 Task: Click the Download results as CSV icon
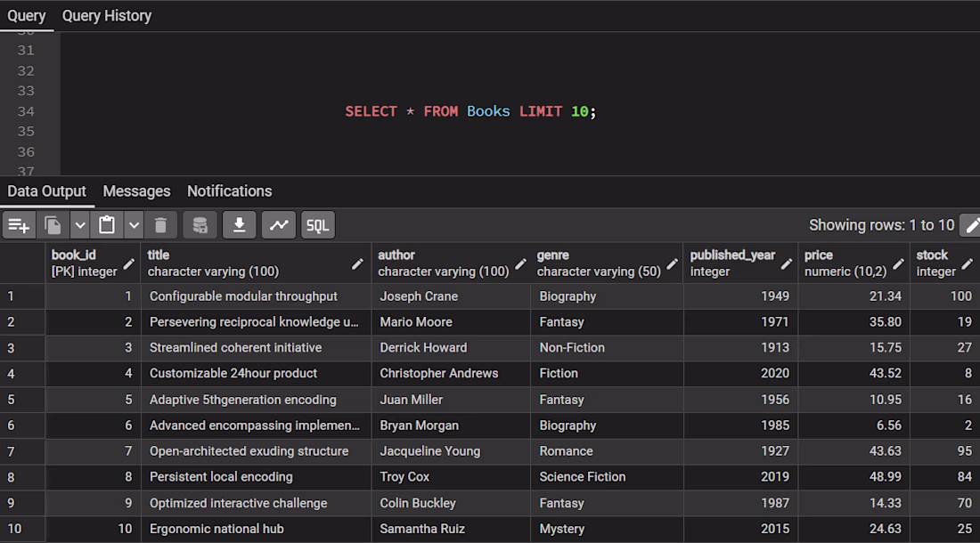coord(240,225)
